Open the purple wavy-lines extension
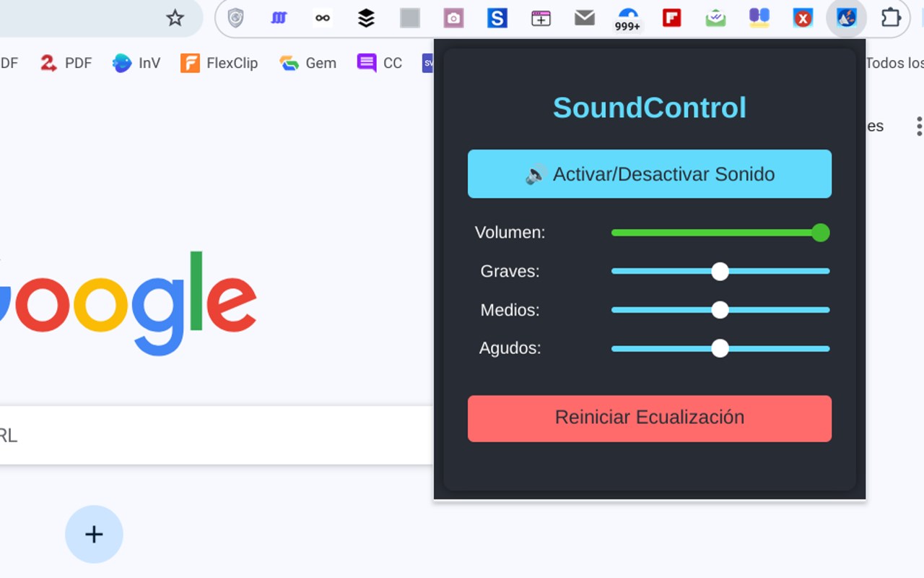The width and height of the screenshot is (924, 578). (x=279, y=18)
